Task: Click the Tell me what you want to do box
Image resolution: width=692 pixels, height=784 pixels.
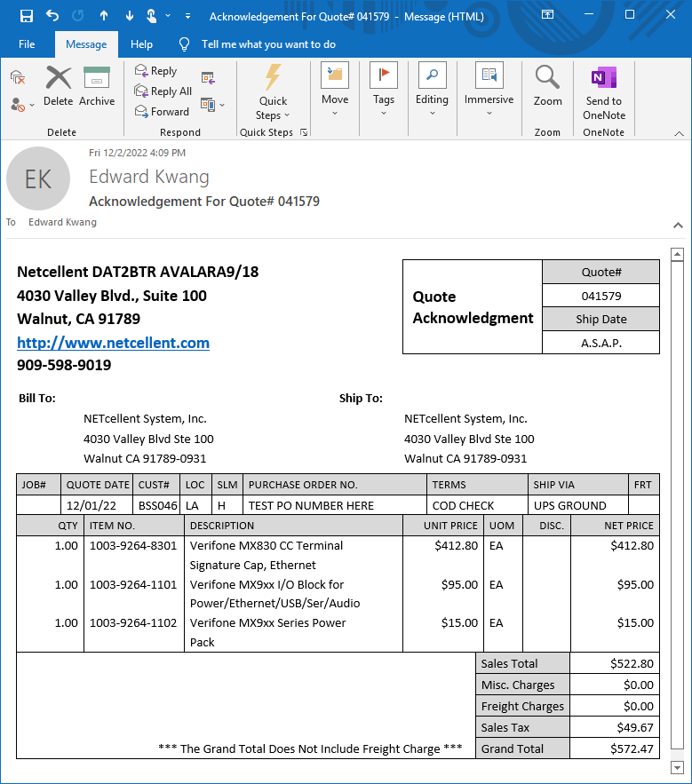Action: pos(268,44)
